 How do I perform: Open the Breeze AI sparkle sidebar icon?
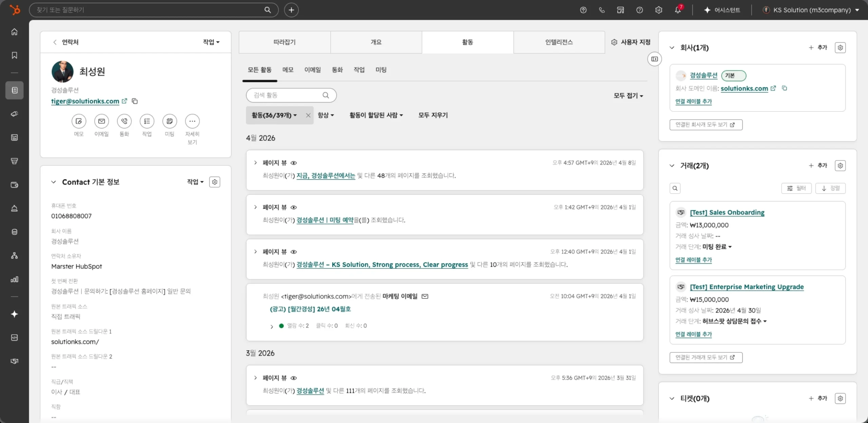pyautogui.click(x=14, y=314)
